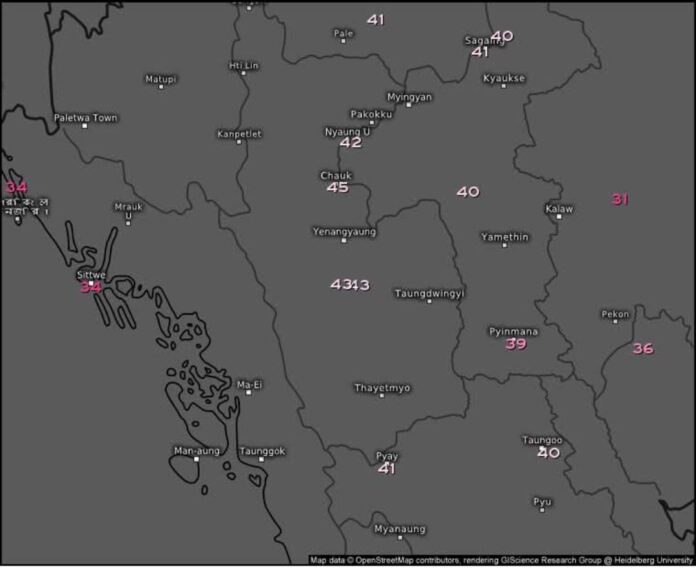Select the 45 temperature reading below Chauk
Image resolution: width=696 pixels, height=568 pixels.
[x=338, y=188]
